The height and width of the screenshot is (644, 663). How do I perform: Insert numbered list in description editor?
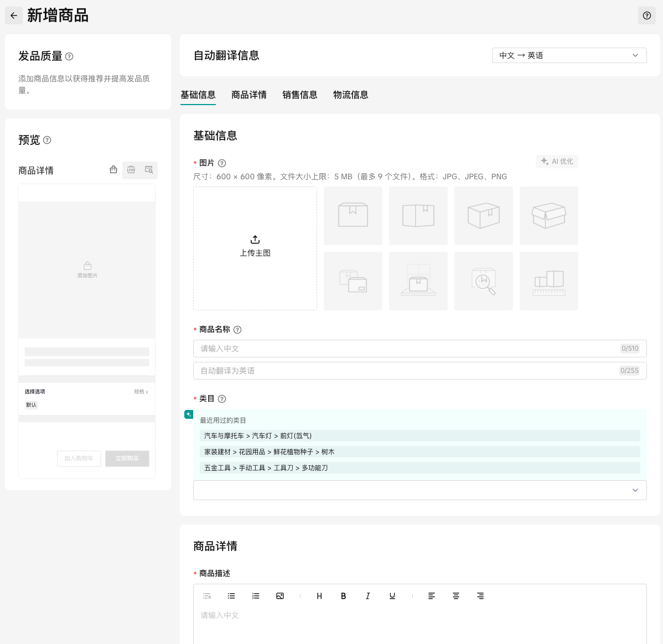(256, 596)
